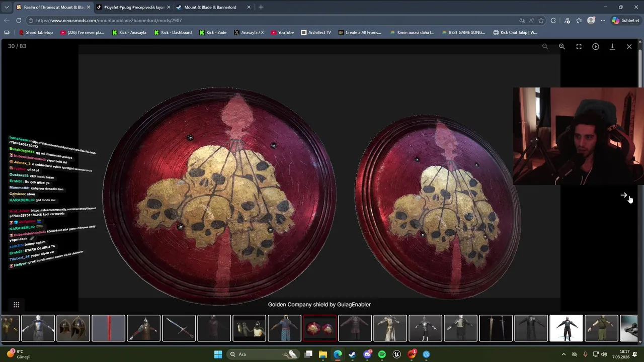This screenshot has height=362, width=644.
Task: Click page vertical scrollbar
Action: pos(640,191)
